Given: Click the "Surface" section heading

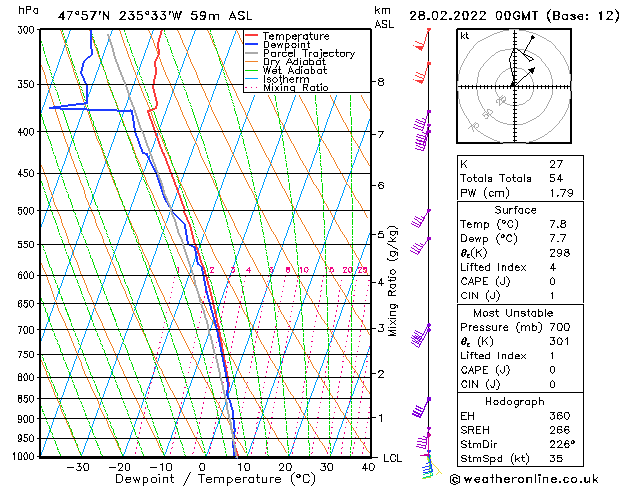Looking at the screenshot, I should coord(515,210).
